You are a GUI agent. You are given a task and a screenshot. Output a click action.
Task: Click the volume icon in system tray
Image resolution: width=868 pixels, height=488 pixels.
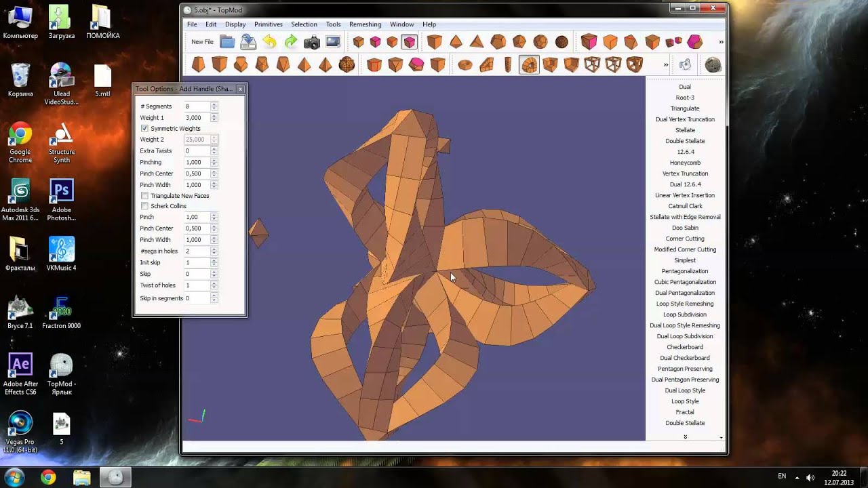[810, 477]
